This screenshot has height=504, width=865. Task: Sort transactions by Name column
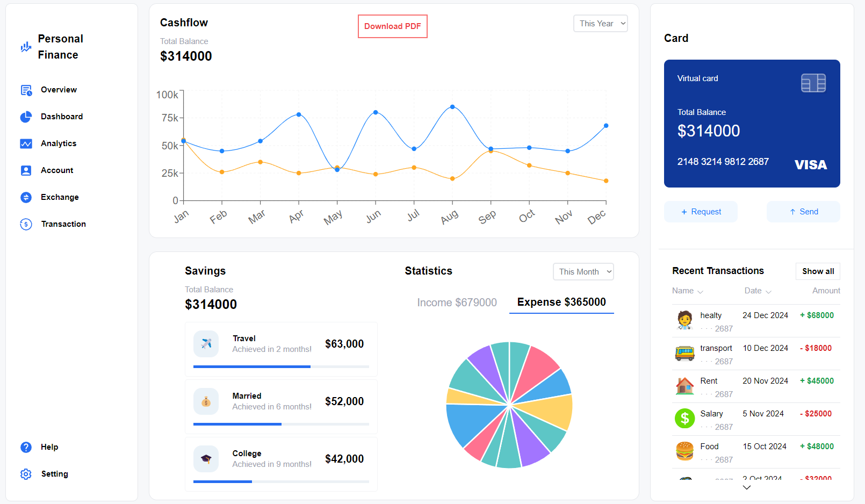(x=687, y=291)
